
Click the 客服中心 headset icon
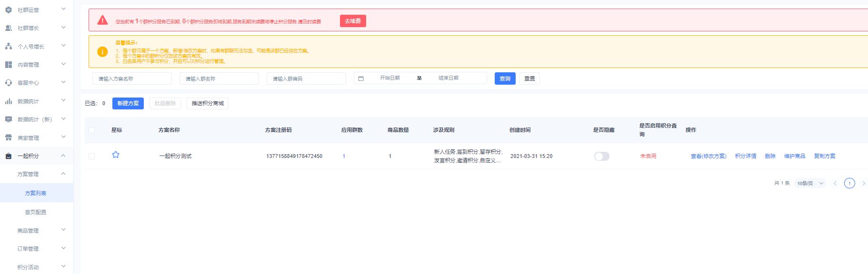(x=9, y=83)
